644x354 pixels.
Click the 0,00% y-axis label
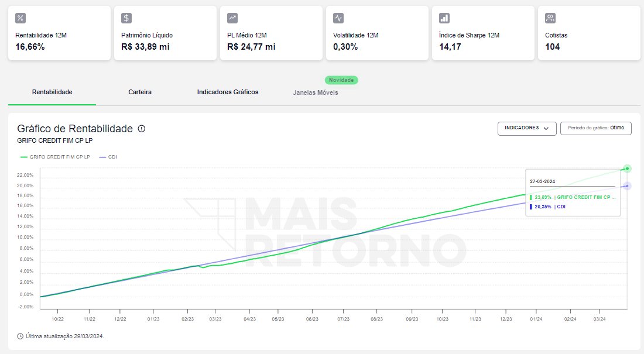26,294
